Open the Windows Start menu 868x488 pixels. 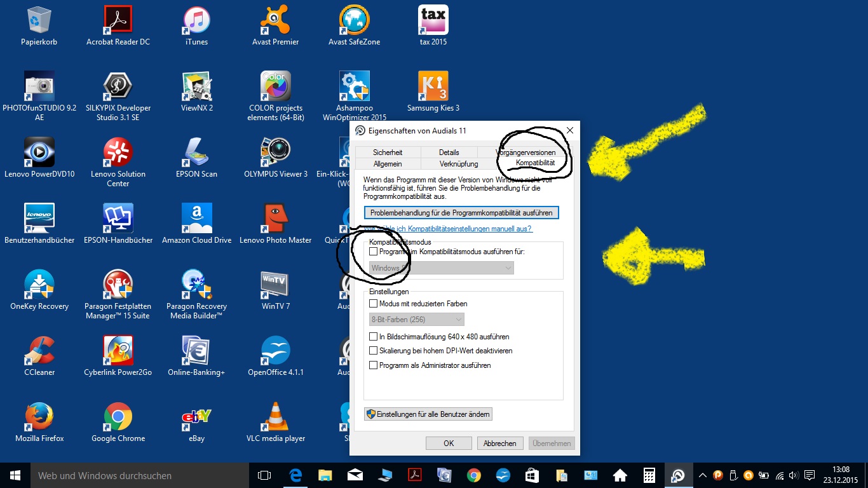(15, 475)
